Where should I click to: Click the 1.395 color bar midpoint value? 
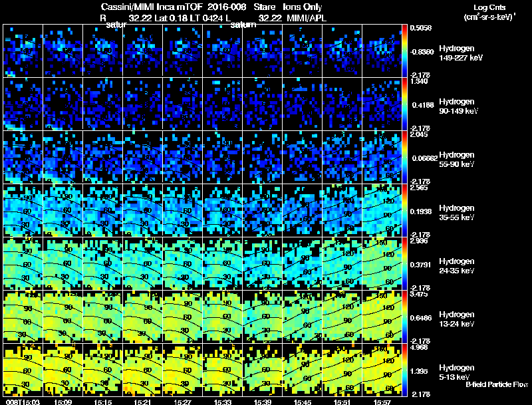[419, 372]
